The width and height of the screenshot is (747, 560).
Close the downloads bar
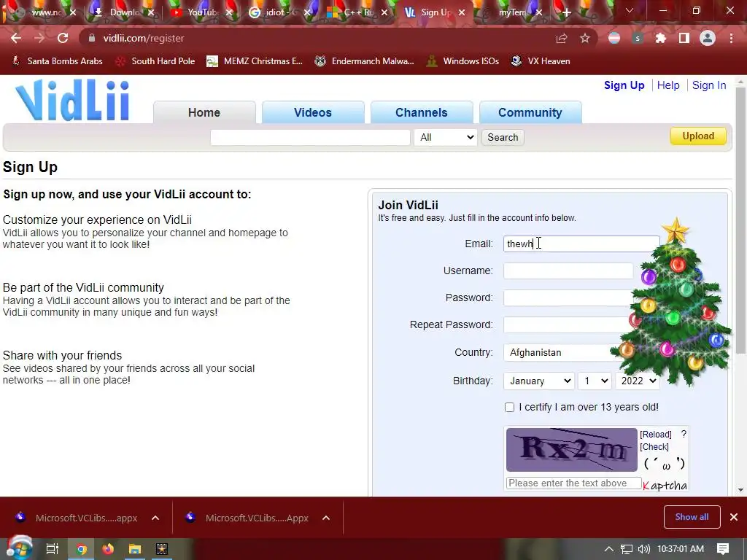tap(734, 517)
